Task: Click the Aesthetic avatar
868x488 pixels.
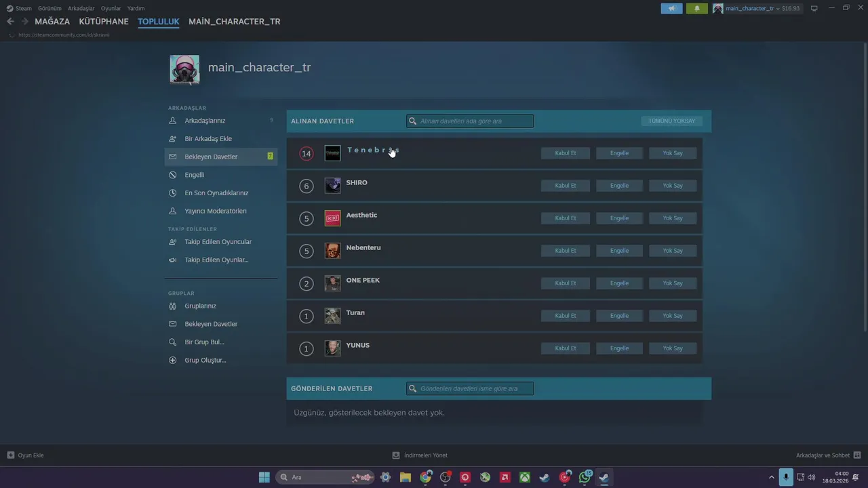Action: point(332,218)
